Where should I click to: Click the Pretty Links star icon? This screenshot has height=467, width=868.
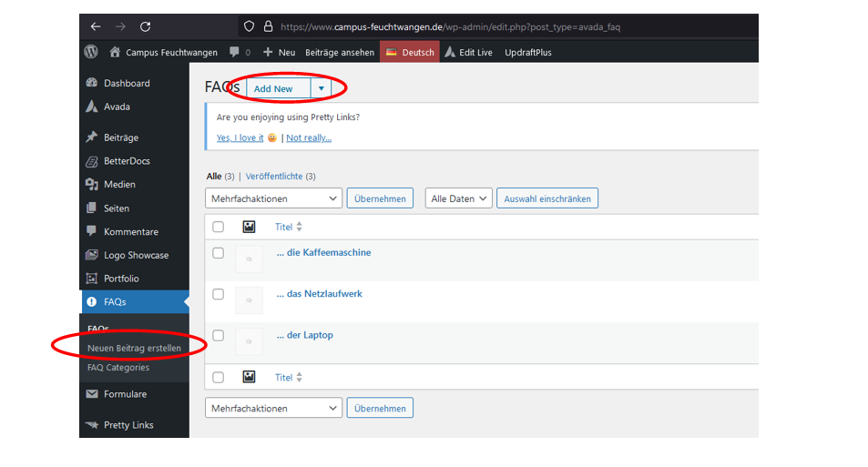(x=92, y=425)
